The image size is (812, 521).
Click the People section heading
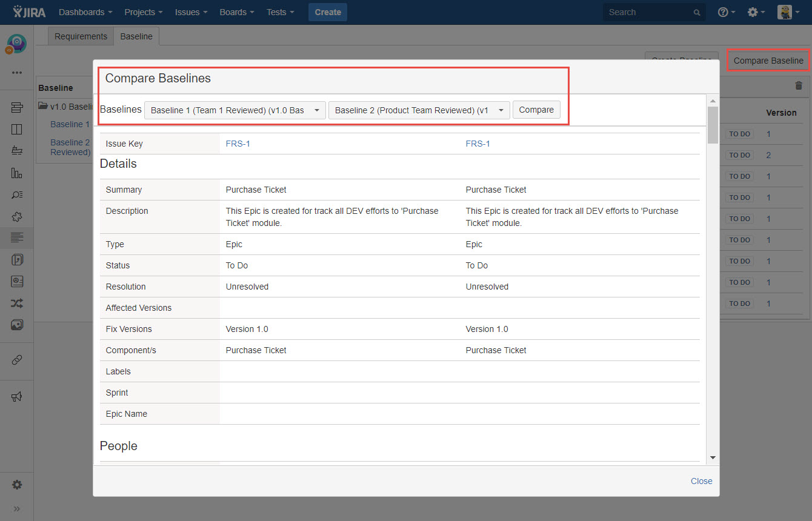point(118,446)
